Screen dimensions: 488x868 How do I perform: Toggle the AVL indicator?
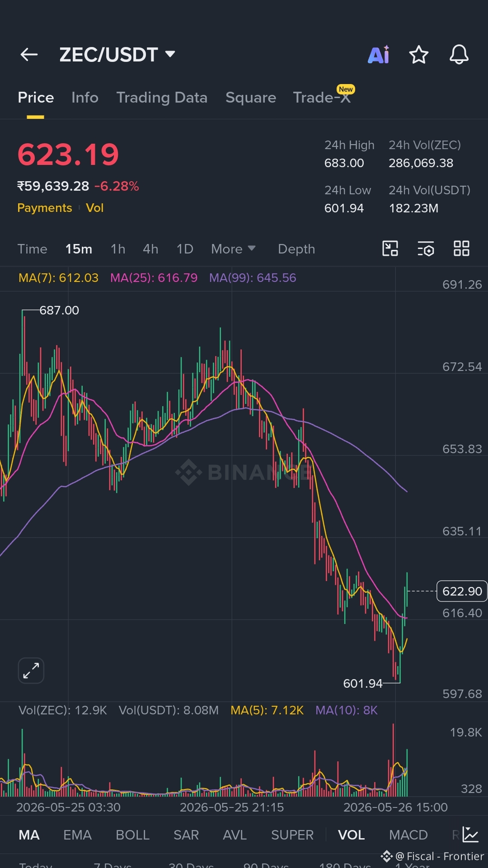coord(235,835)
